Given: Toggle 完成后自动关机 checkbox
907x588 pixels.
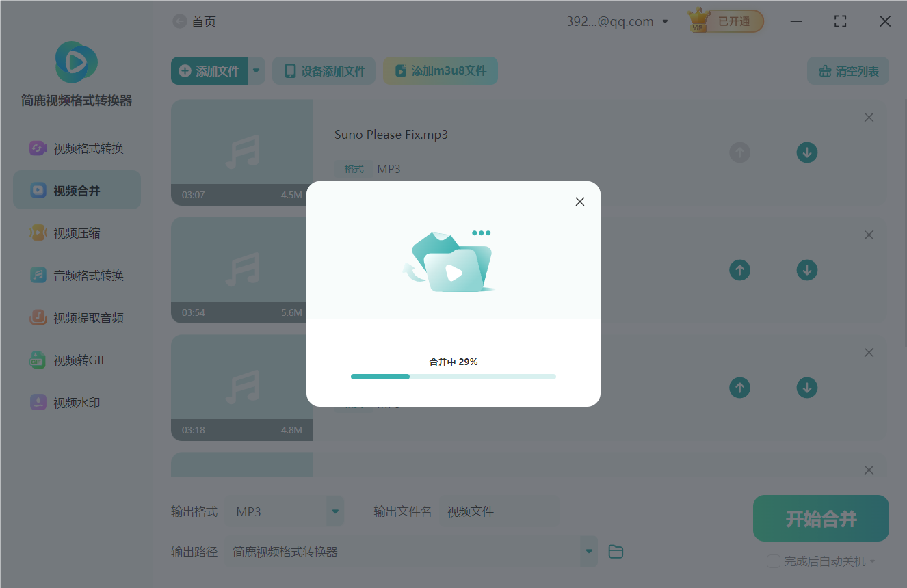Looking at the screenshot, I should point(774,561).
